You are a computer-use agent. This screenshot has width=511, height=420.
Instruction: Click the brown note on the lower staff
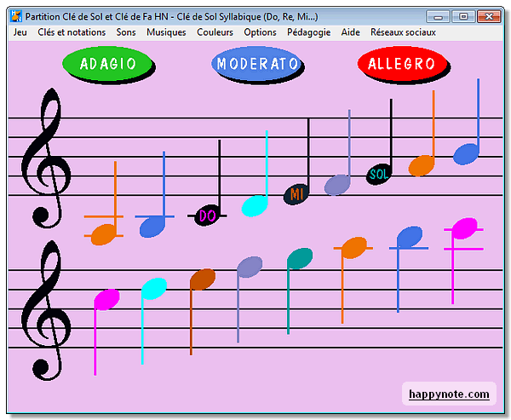203,279
